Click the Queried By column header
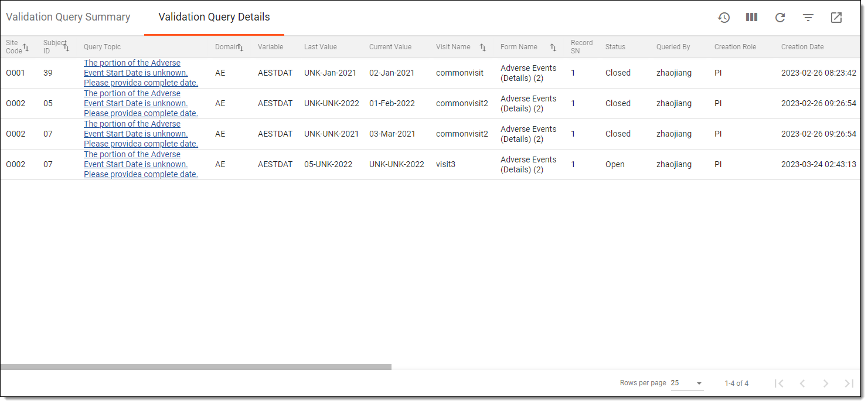The image size is (868, 404). (673, 47)
